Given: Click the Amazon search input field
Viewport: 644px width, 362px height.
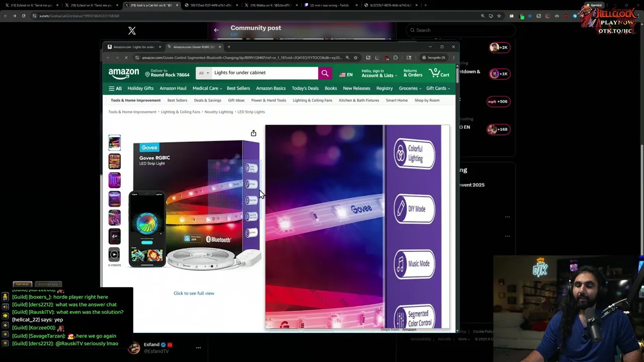Looking at the screenshot, I should (265, 73).
